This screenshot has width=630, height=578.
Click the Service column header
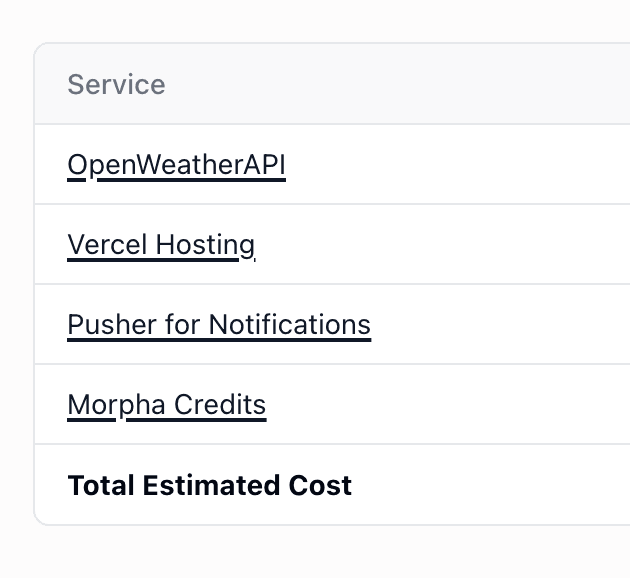(116, 84)
